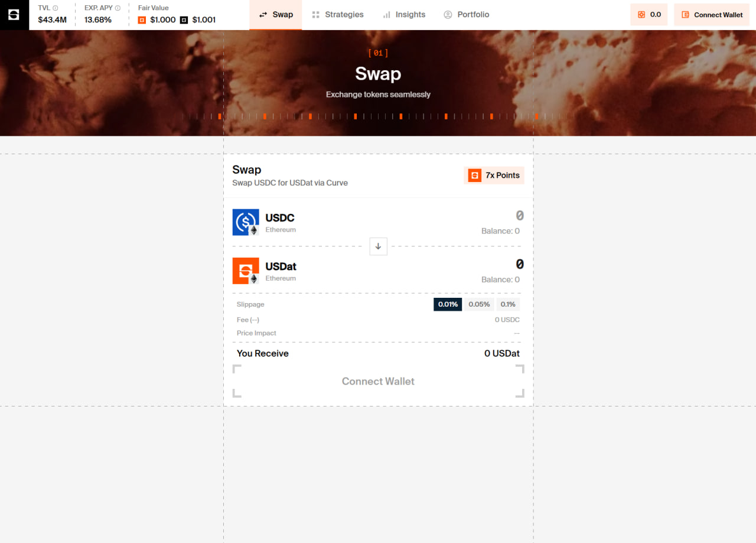Click the "Fee (--)" label
This screenshot has width=756, height=543.
[248, 320]
